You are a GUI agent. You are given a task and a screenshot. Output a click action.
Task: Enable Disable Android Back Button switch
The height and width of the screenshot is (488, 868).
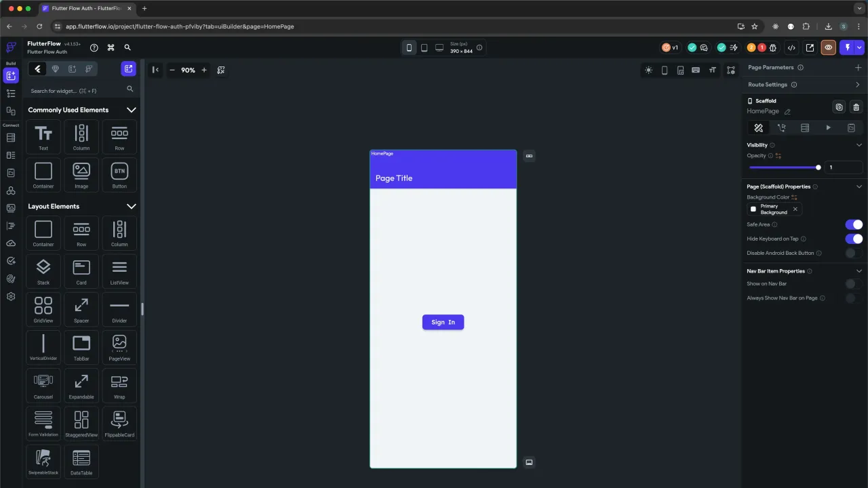(x=854, y=253)
